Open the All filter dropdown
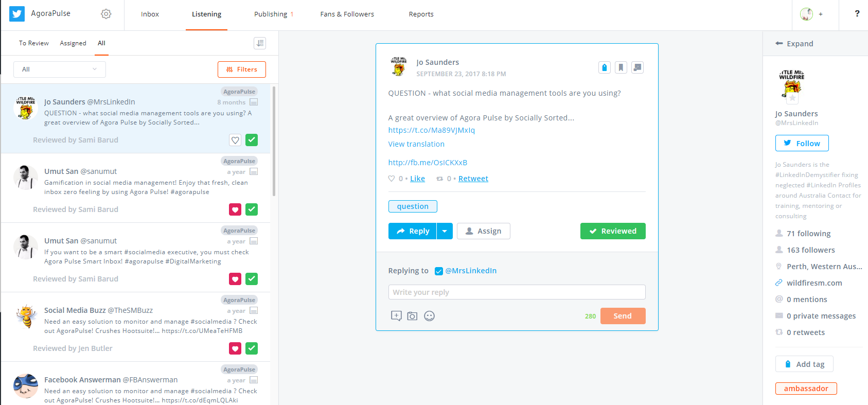 click(60, 69)
